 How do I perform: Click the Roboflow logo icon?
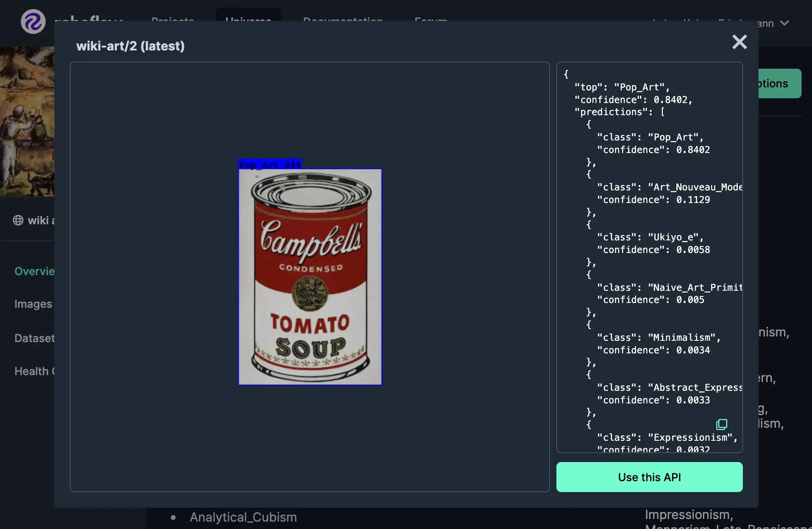(x=33, y=21)
